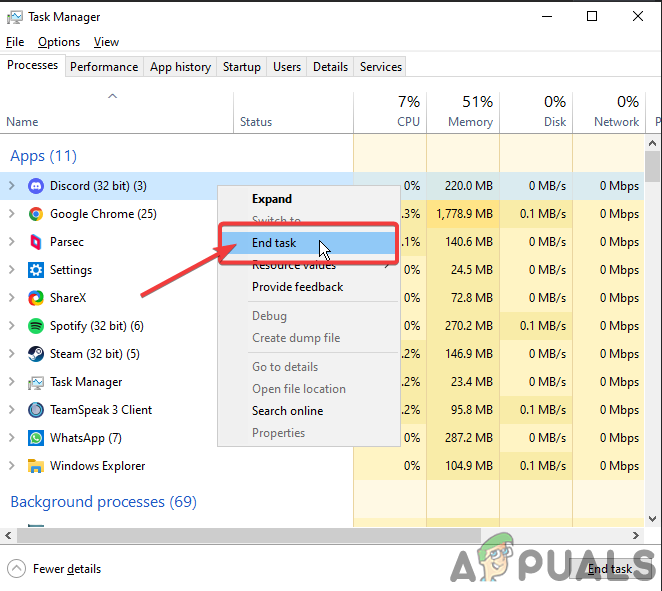This screenshot has width=662, height=591.
Task: Switch to the Services tab
Action: coord(380,67)
